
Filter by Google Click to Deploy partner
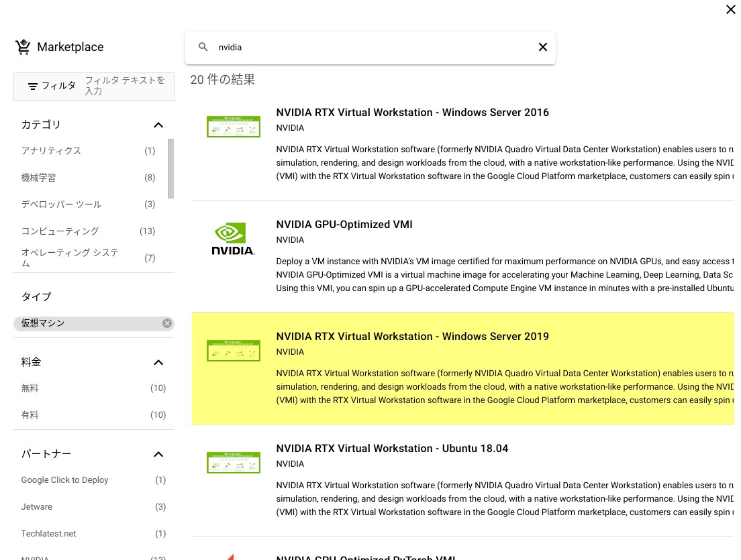pyautogui.click(x=93, y=480)
